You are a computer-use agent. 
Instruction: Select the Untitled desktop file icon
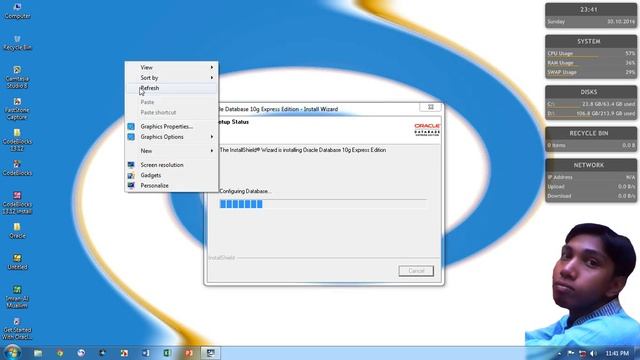[x=17, y=262]
